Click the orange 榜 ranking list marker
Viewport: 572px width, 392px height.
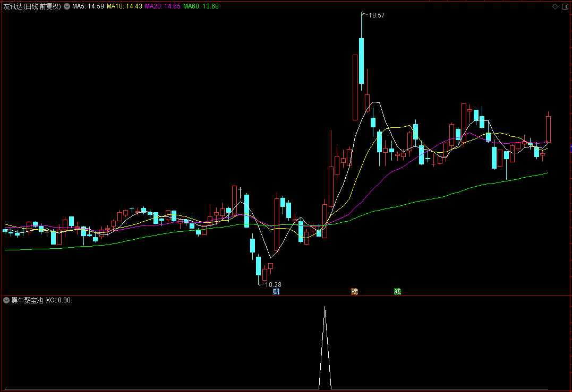354,291
